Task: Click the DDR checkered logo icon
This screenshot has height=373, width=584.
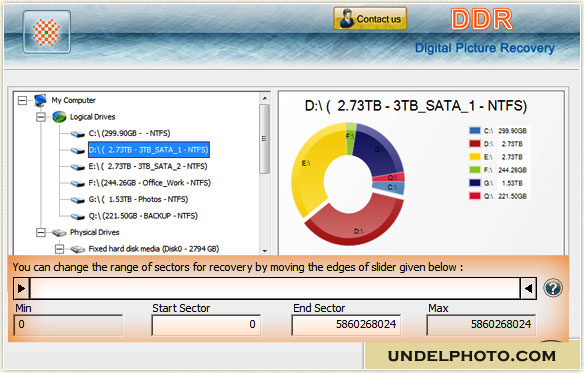Action: (x=47, y=32)
